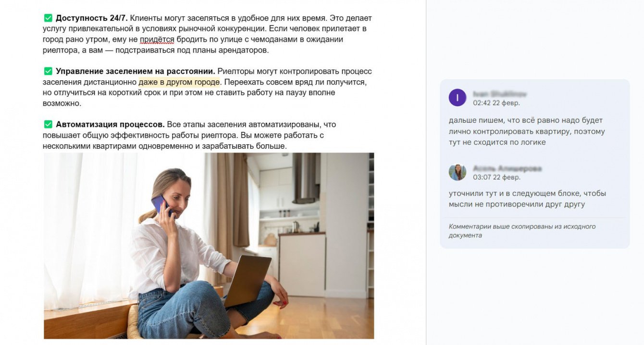The width and height of the screenshot is (644, 345).
Task: Click the underlined word "придётся"
Action: click(157, 39)
